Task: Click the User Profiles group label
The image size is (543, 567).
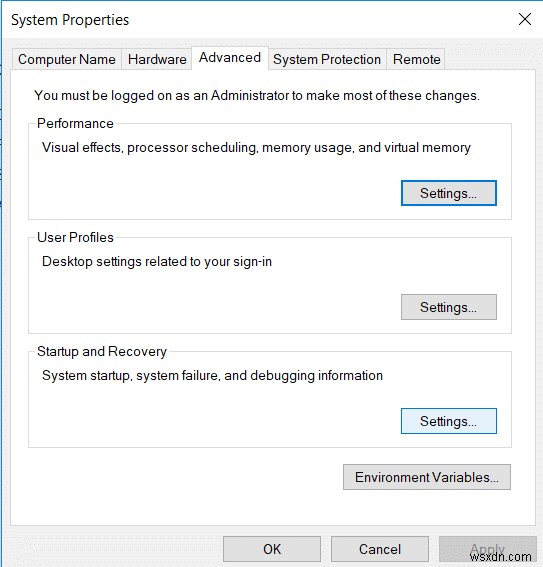Action: click(x=75, y=238)
